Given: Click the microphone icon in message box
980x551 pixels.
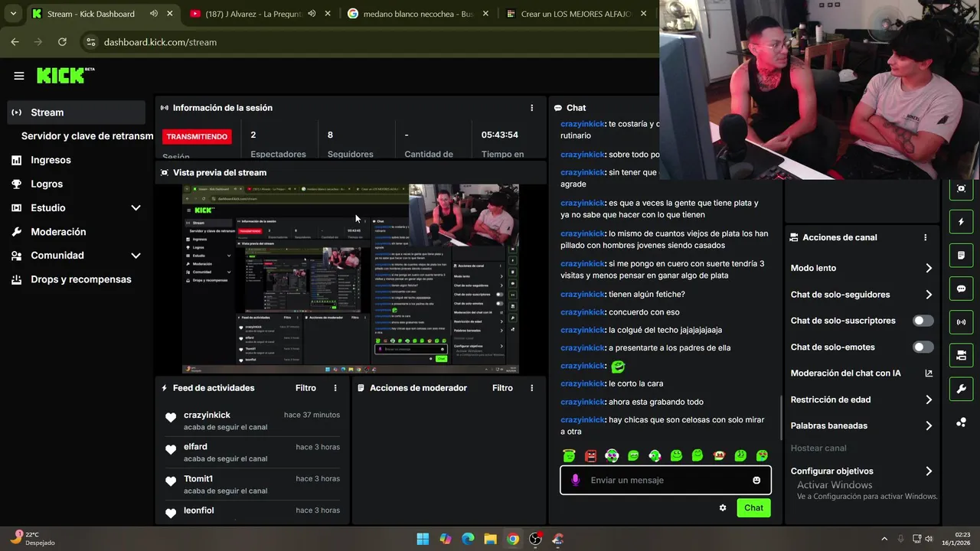Looking at the screenshot, I should (x=576, y=480).
